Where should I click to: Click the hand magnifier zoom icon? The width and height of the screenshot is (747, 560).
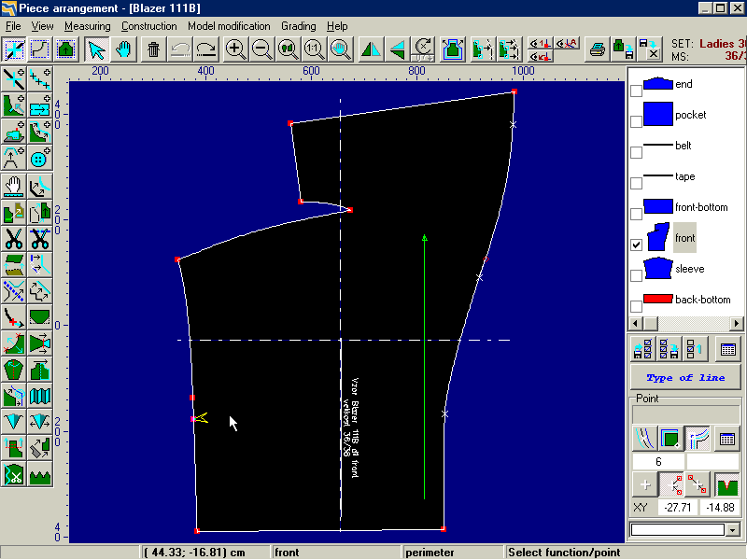[340, 49]
